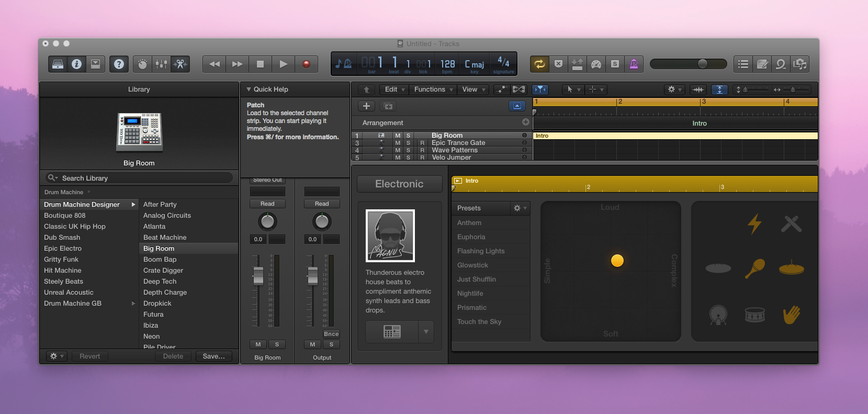Mute the Epic Trance Gate track
868x414 pixels.
[398, 143]
